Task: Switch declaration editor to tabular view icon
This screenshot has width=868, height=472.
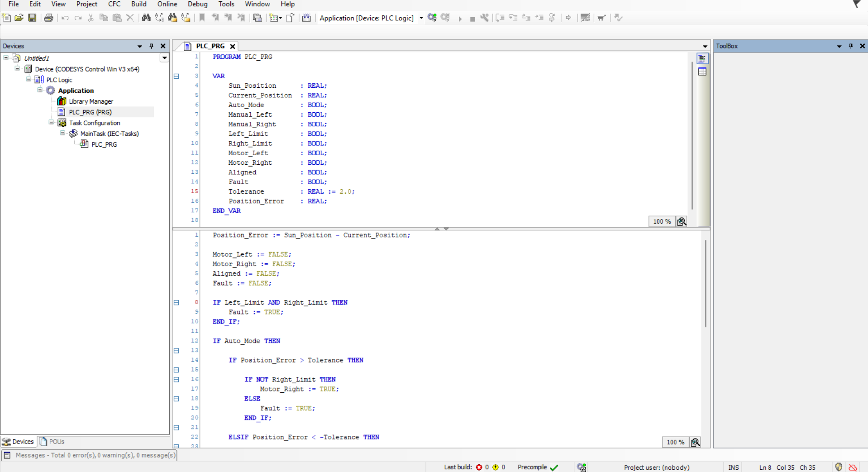Action: pos(702,72)
